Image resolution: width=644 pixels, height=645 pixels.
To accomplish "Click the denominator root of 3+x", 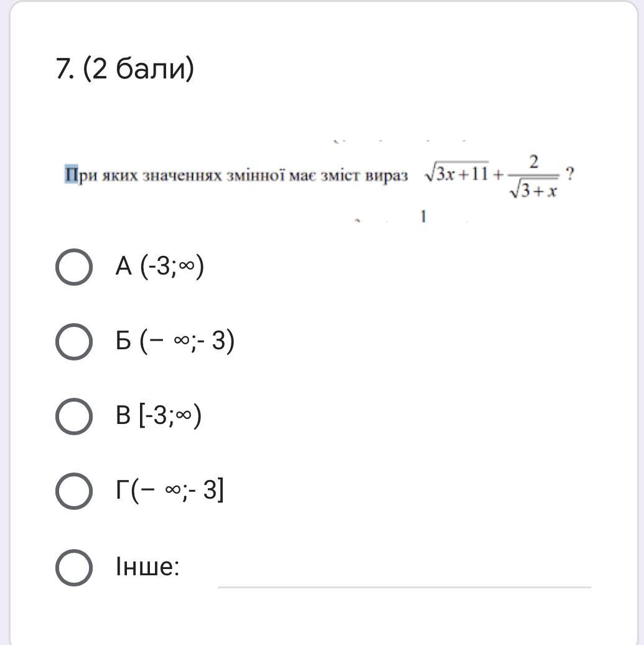I will (x=533, y=190).
